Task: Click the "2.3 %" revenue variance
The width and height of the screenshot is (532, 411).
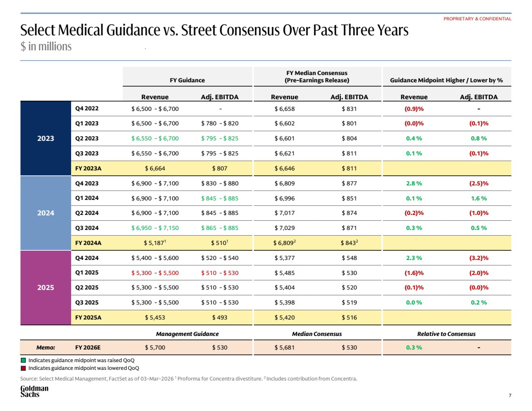Action: 414,258
